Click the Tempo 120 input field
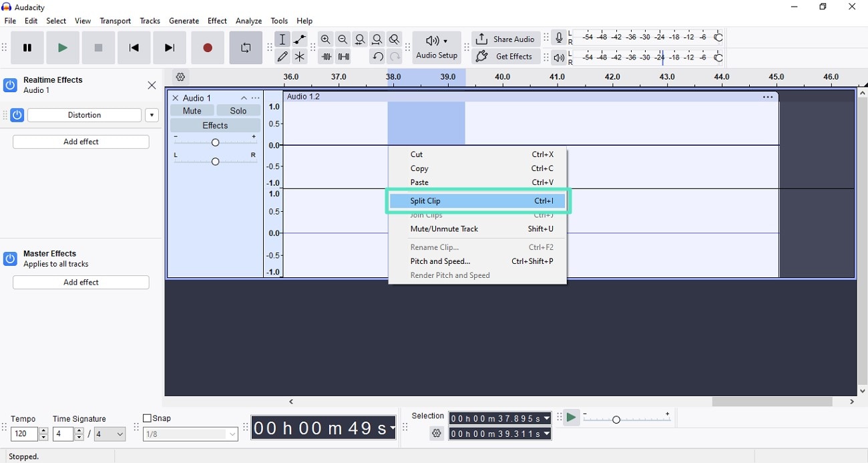868x463 pixels. [24, 434]
